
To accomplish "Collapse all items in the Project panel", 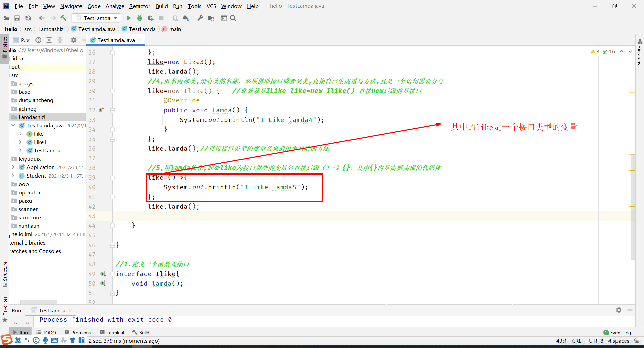I will (x=60, y=40).
